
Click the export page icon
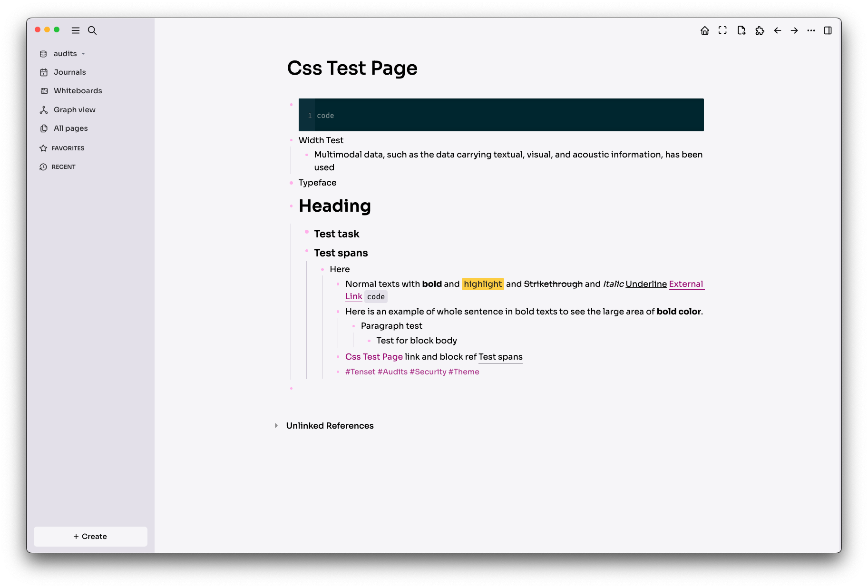point(741,30)
